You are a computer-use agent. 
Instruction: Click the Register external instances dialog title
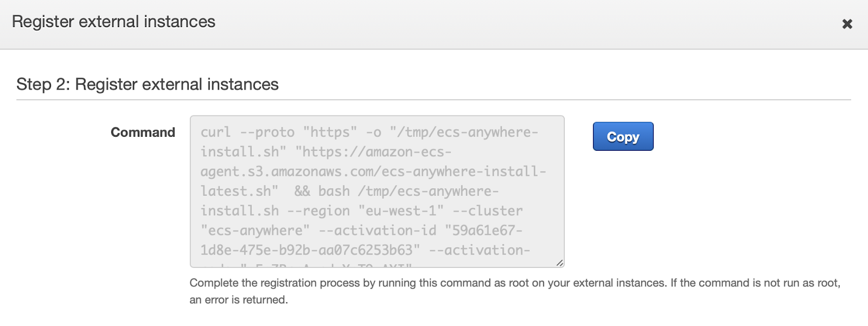113,22
